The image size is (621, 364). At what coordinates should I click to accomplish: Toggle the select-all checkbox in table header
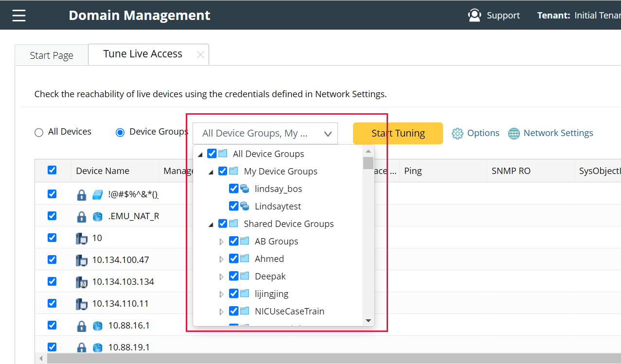pyautogui.click(x=52, y=170)
